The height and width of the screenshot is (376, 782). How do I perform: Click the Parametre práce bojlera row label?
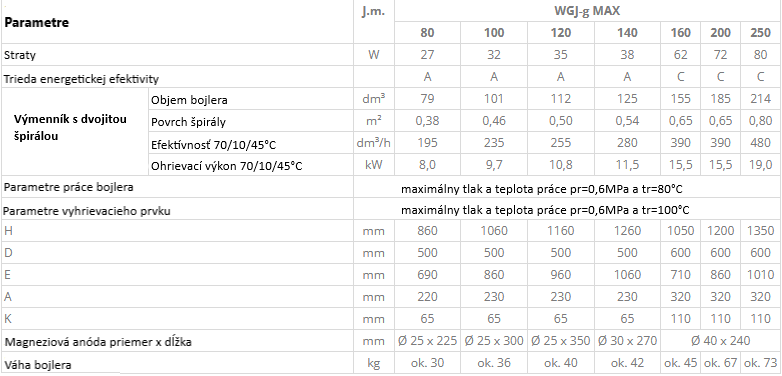click(68, 188)
